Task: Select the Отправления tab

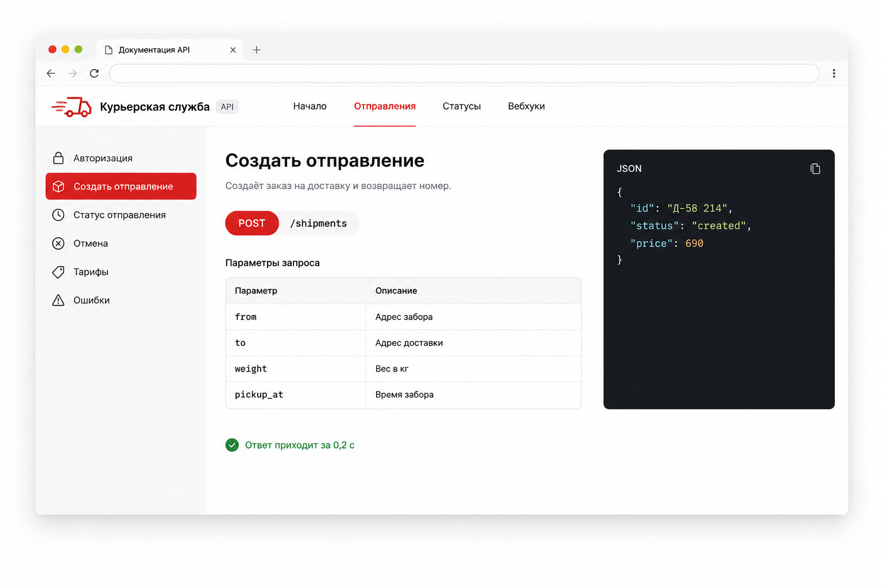Action: [x=385, y=106]
